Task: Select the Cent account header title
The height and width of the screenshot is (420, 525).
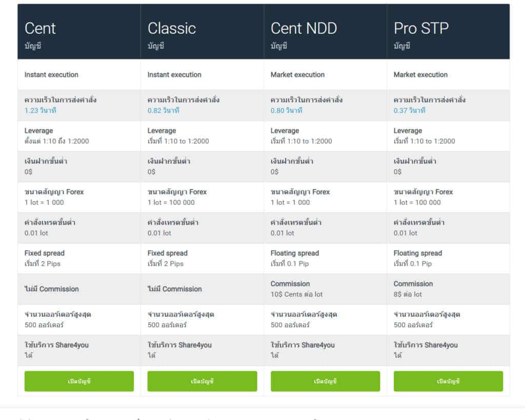Action: [40, 29]
